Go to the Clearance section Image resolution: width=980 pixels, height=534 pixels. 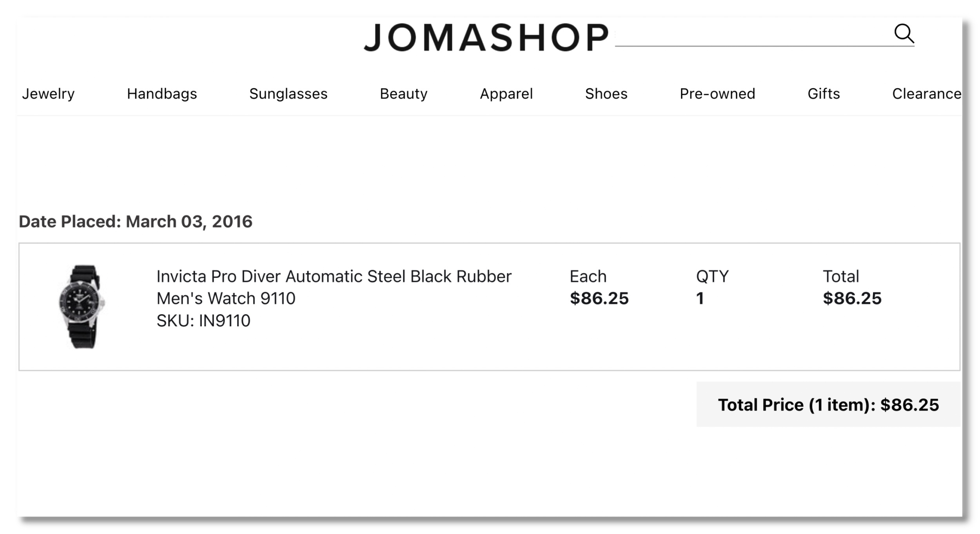[926, 94]
